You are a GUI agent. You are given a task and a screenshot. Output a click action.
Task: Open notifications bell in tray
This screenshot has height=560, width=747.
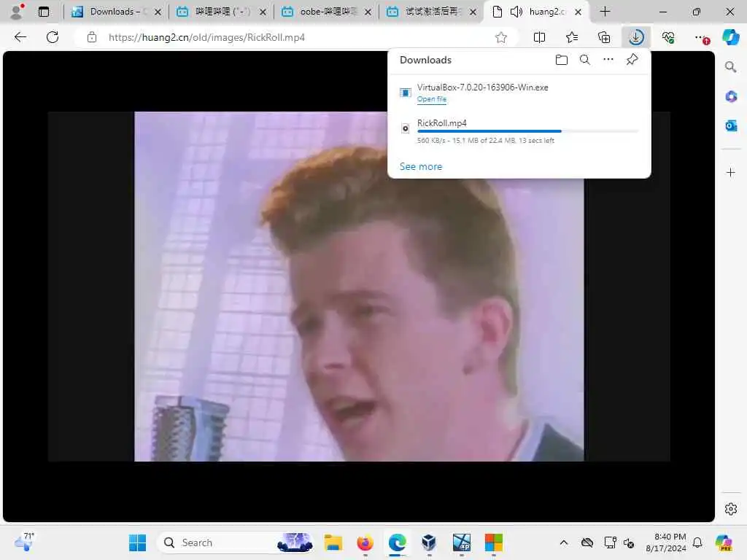point(697,542)
